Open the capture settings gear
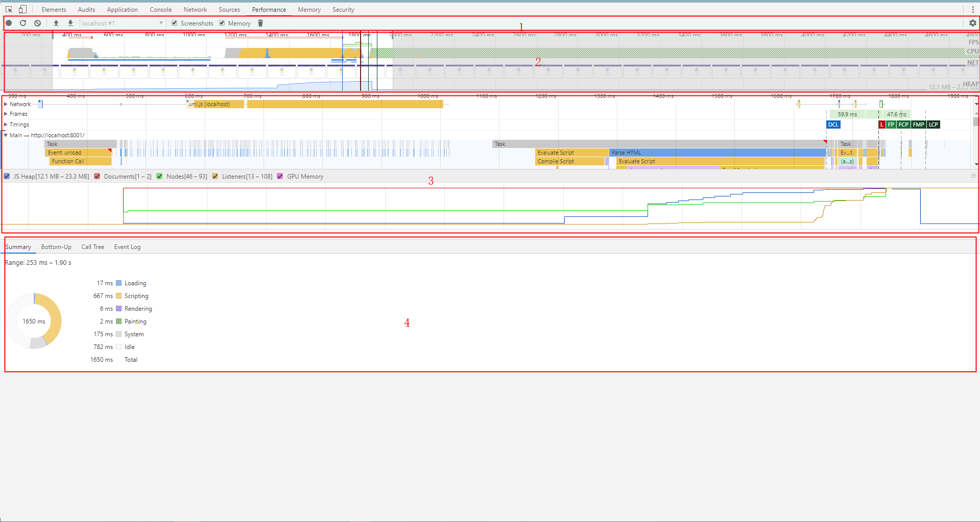The height and width of the screenshot is (522, 980). 972,23
